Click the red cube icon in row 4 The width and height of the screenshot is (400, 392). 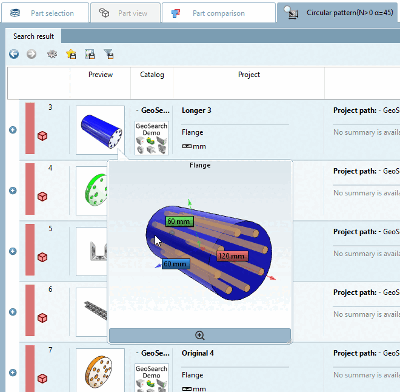[x=42, y=196]
